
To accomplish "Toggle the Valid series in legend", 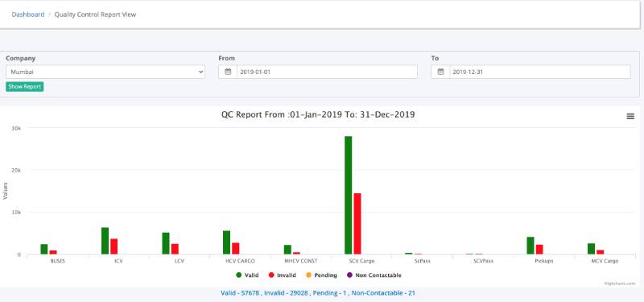I will (x=247, y=275).
